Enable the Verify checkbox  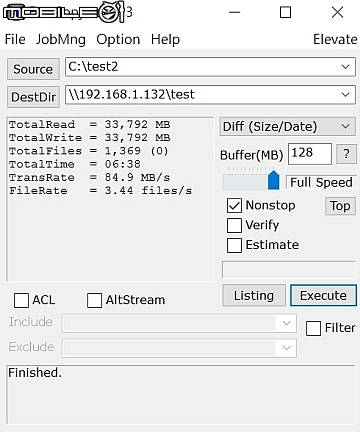coord(234,225)
